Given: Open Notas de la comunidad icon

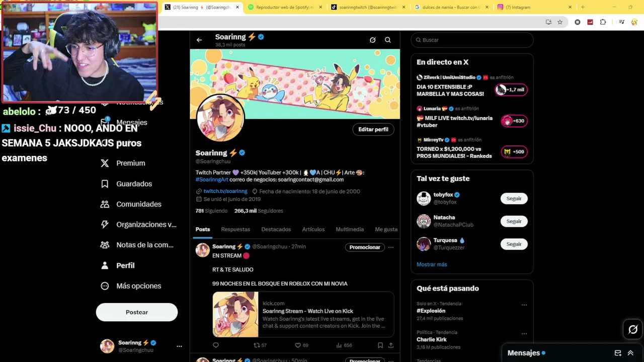Looking at the screenshot, I should pos(105,245).
